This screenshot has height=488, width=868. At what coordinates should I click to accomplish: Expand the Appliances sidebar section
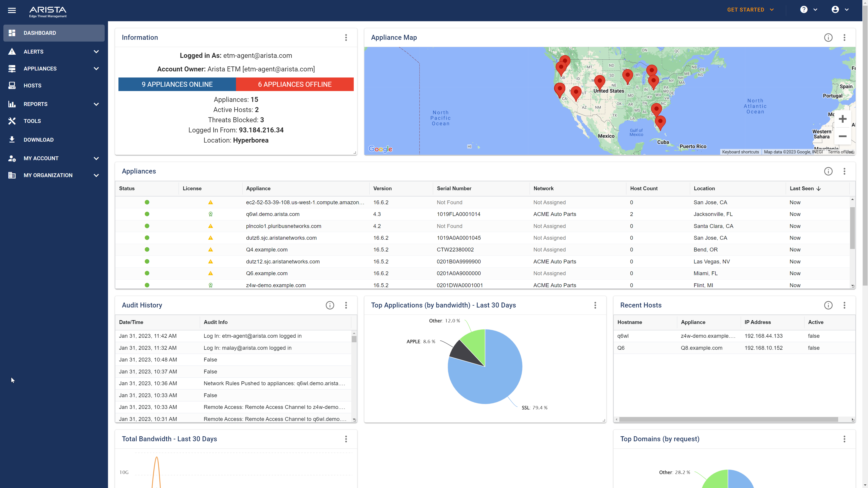pyautogui.click(x=96, y=68)
